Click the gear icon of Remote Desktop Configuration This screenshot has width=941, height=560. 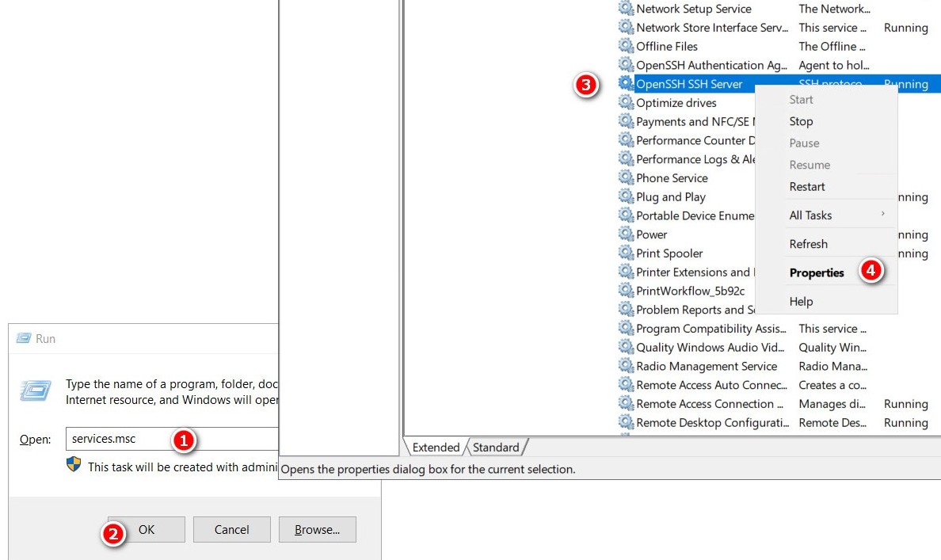click(626, 422)
